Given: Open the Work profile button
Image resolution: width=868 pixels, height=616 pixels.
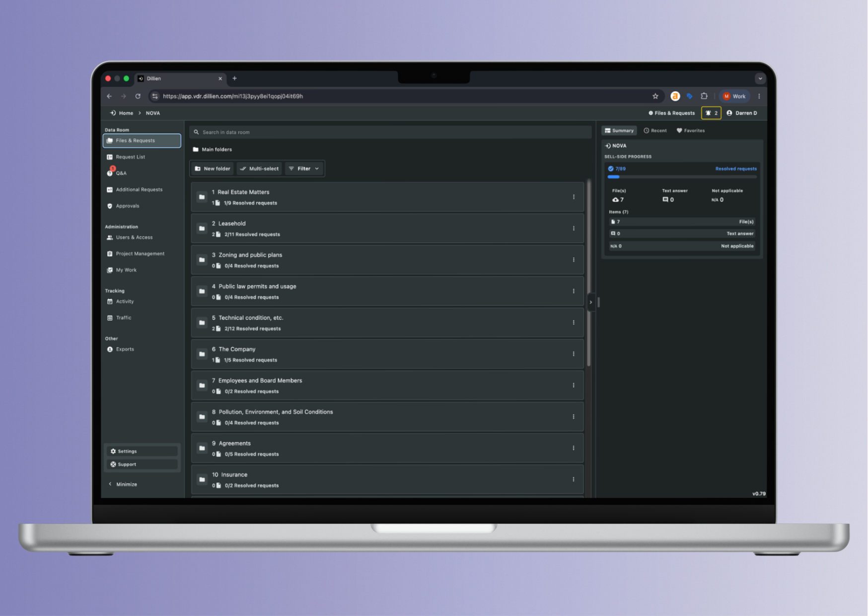Looking at the screenshot, I should click(x=734, y=96).
